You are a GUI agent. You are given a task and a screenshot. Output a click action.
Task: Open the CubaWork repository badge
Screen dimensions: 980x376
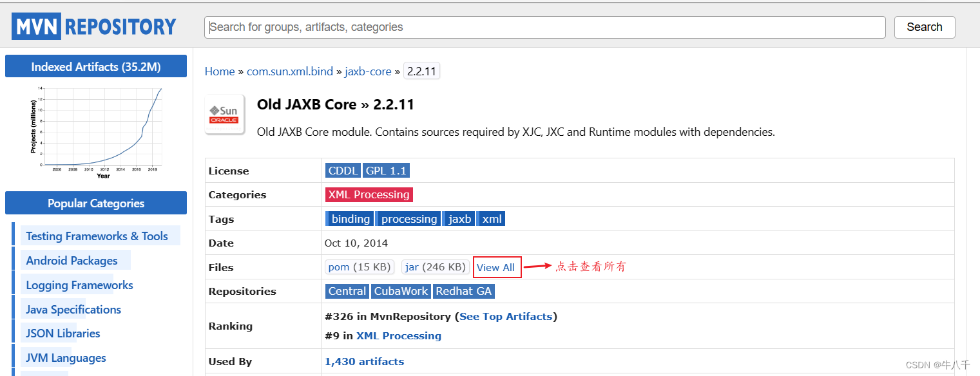pyautogui.click(x=401, y=291)
